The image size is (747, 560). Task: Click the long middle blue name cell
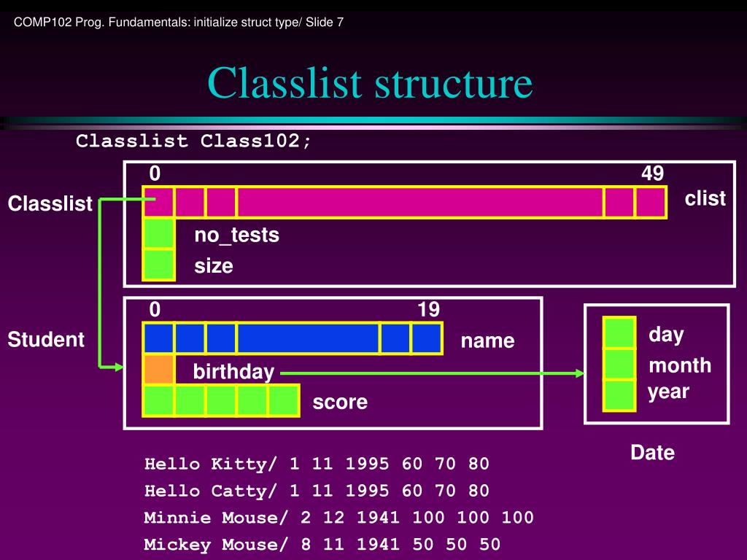(x=308, y=338)
